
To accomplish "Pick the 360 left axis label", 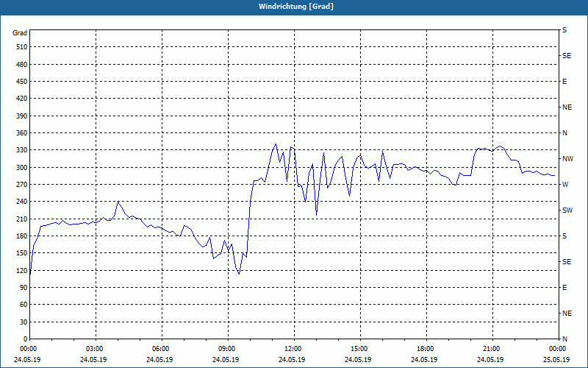I will coord(22,133).
